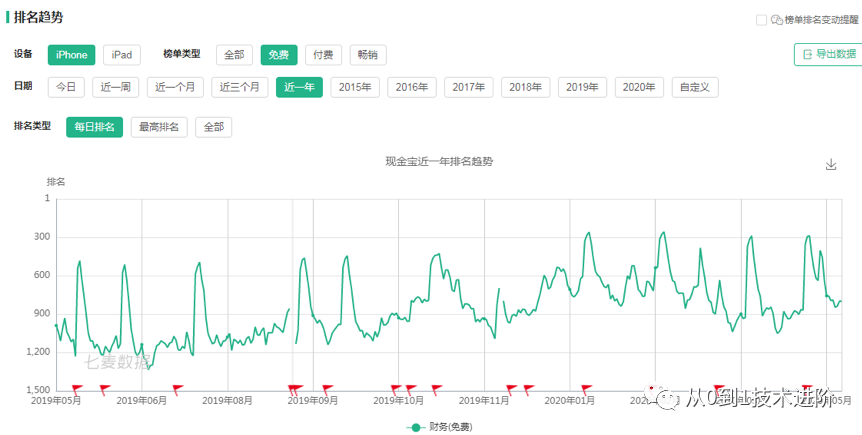Viewport: 862px width, 435px height.
Task: Click the export icon in 导出数据
Action: 808,54
